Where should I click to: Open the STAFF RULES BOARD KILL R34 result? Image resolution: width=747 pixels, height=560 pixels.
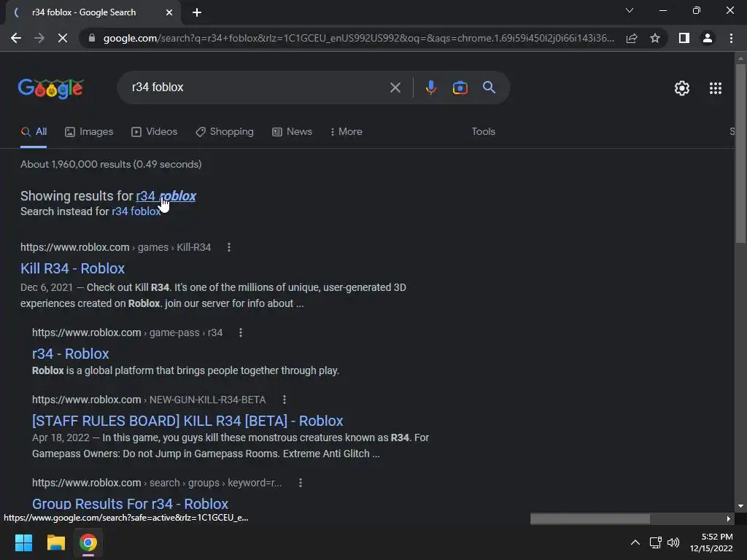187,421
